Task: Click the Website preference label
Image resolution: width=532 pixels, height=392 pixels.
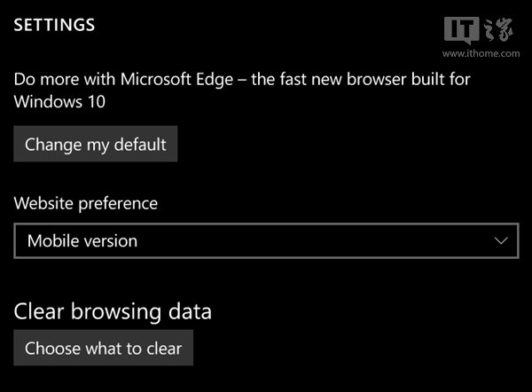Action: (86, 204)
